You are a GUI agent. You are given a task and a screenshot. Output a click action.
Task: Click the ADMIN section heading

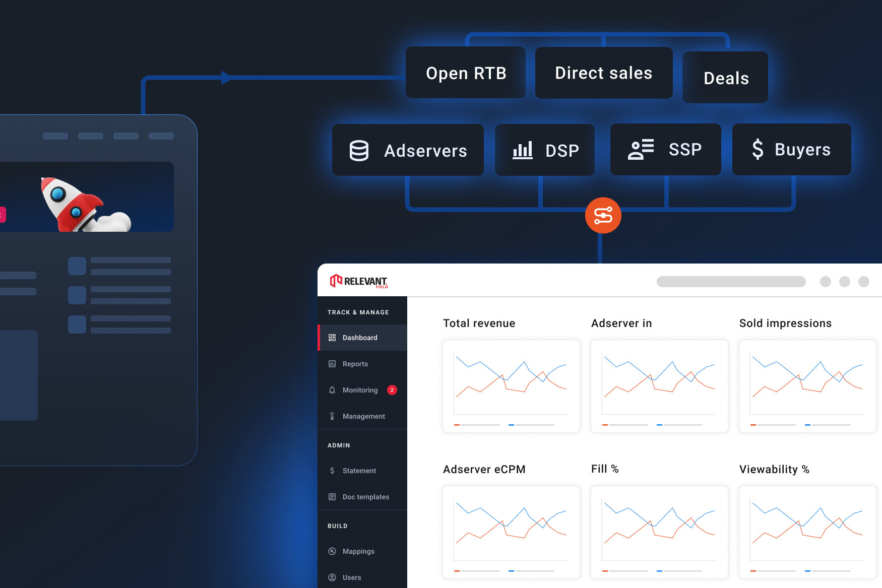click(x=339, y=445)
